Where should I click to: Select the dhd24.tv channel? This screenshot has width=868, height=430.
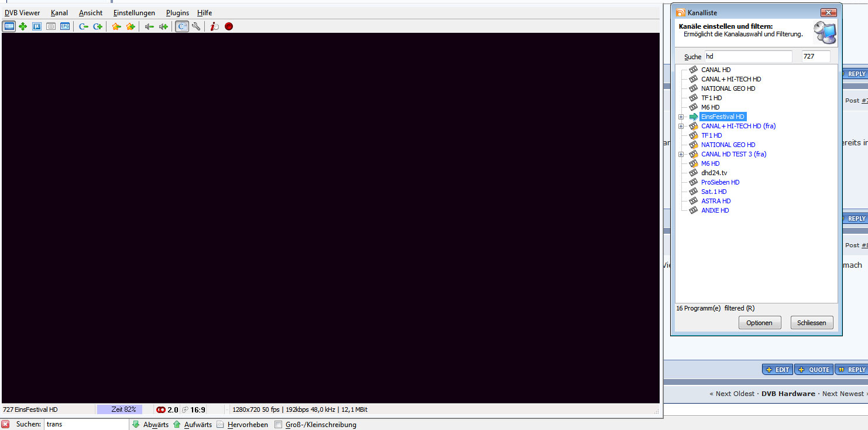tap(714, 173)
